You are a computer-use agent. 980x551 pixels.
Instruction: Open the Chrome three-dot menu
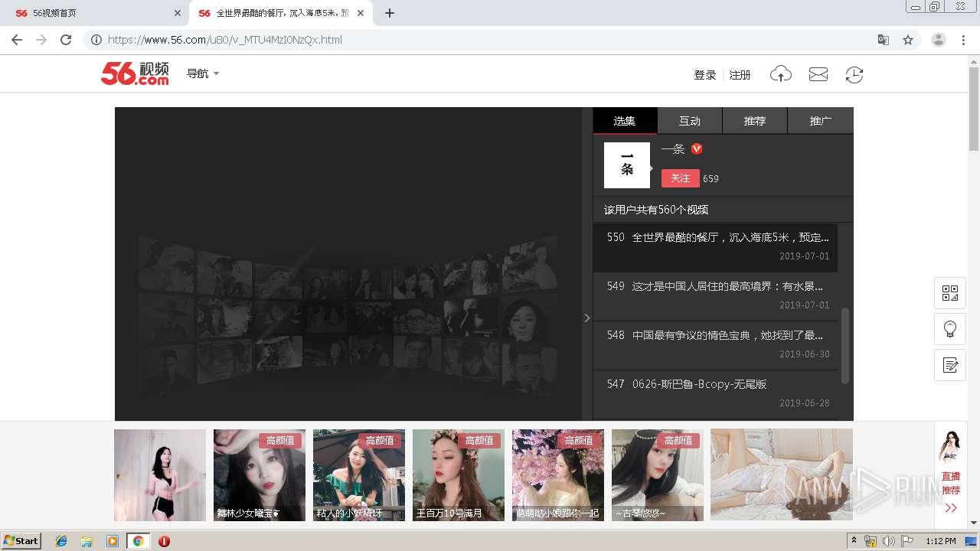pyautogui.click(x=964, y=40)
